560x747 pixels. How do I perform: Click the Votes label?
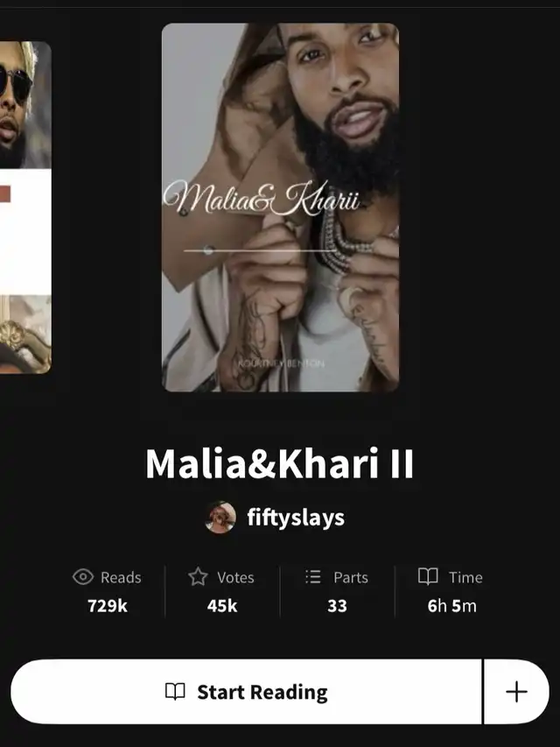pos(235,577)
